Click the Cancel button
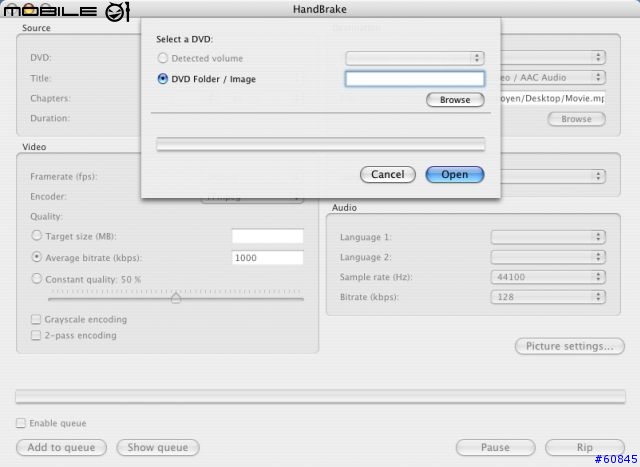 tap(388, 174)
